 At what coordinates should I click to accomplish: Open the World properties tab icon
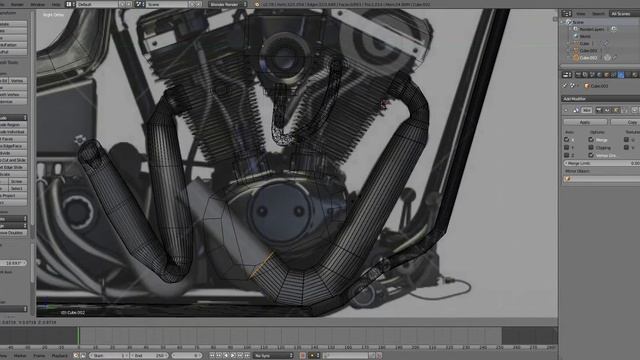pos(599,75)
